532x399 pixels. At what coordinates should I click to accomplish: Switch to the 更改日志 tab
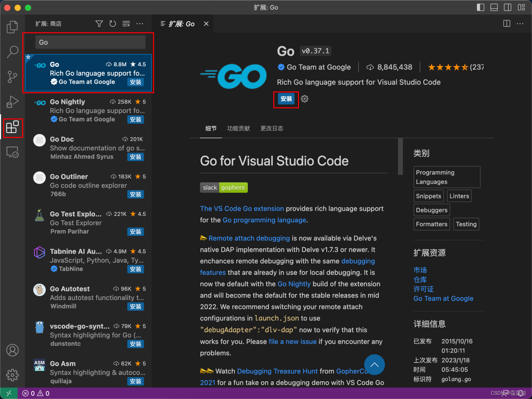(272, 128)
